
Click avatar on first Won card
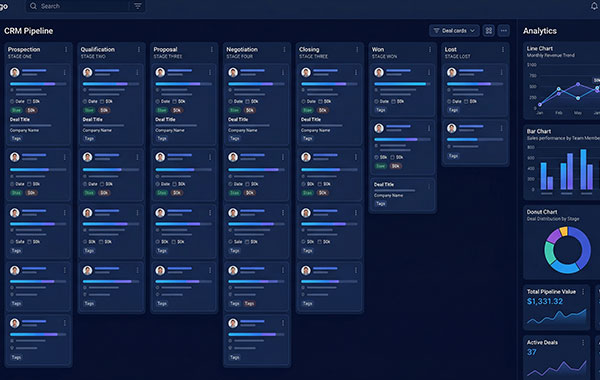pyautogui.click(x=379, y=72)
